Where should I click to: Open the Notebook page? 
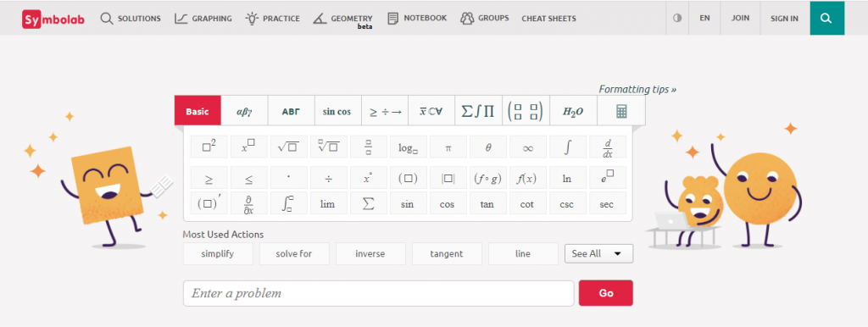coord(417,19)
